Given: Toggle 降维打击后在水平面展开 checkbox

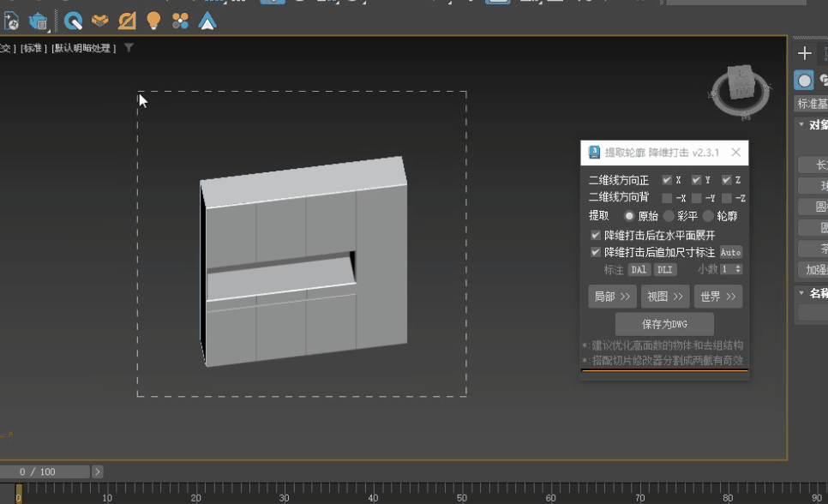Looking at the screenshot, I should 596,235.
